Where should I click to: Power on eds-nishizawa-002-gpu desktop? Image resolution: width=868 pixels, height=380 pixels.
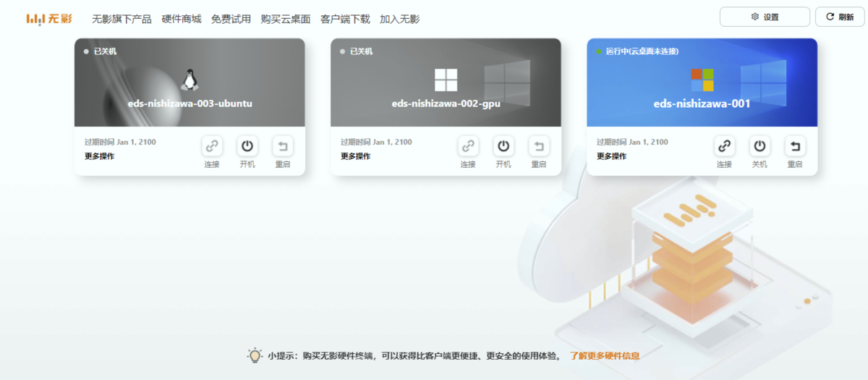point(503,146)
